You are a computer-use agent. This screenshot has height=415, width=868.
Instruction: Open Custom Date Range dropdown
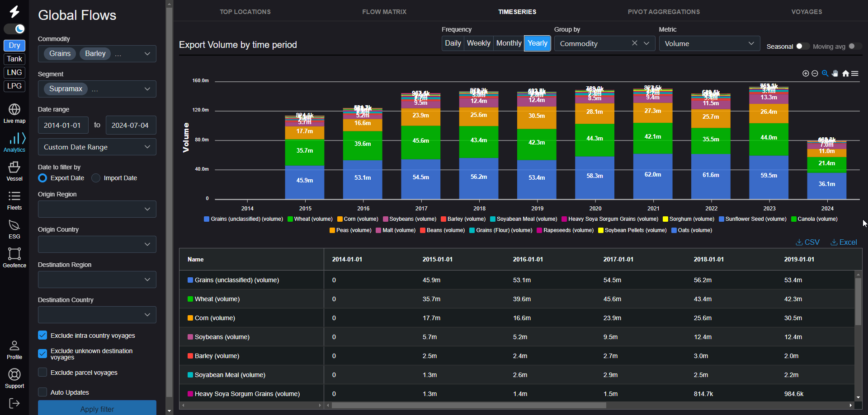(97, 147)
